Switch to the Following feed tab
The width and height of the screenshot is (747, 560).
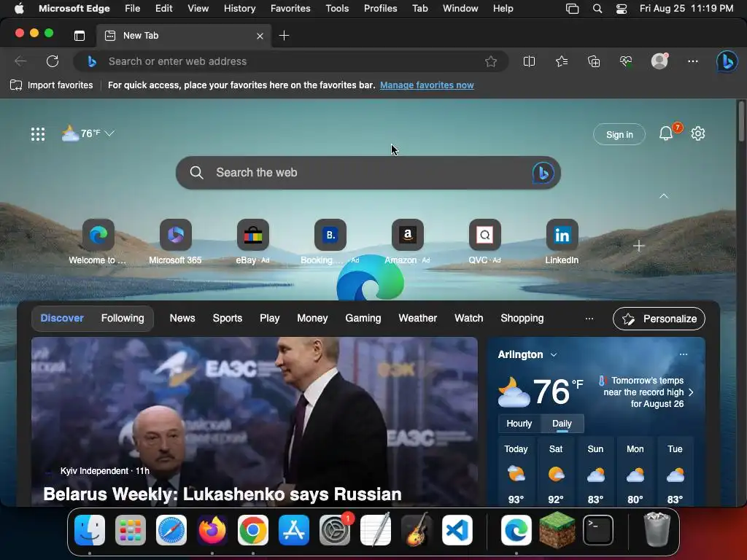(123, 318)
